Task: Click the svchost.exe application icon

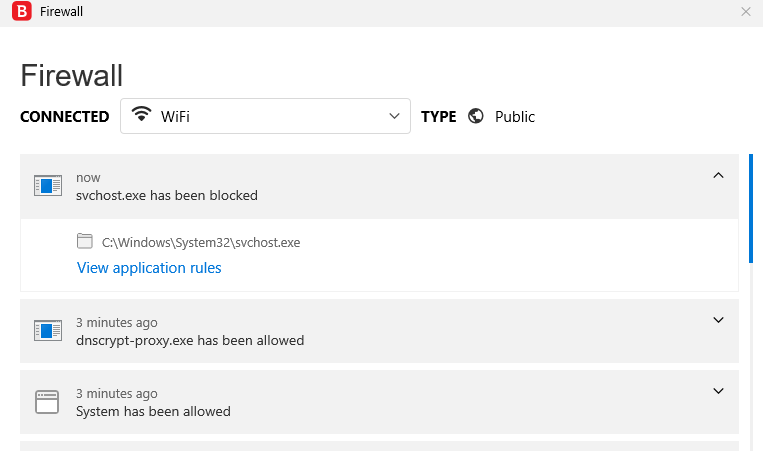Action: [48, 186]
